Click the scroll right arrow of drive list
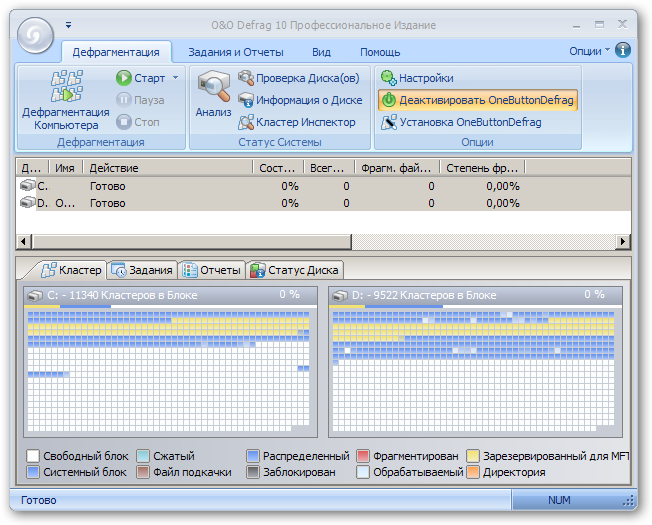Viewport: 652px width, 525px height. pyautogui.click(x=622, y=242)
